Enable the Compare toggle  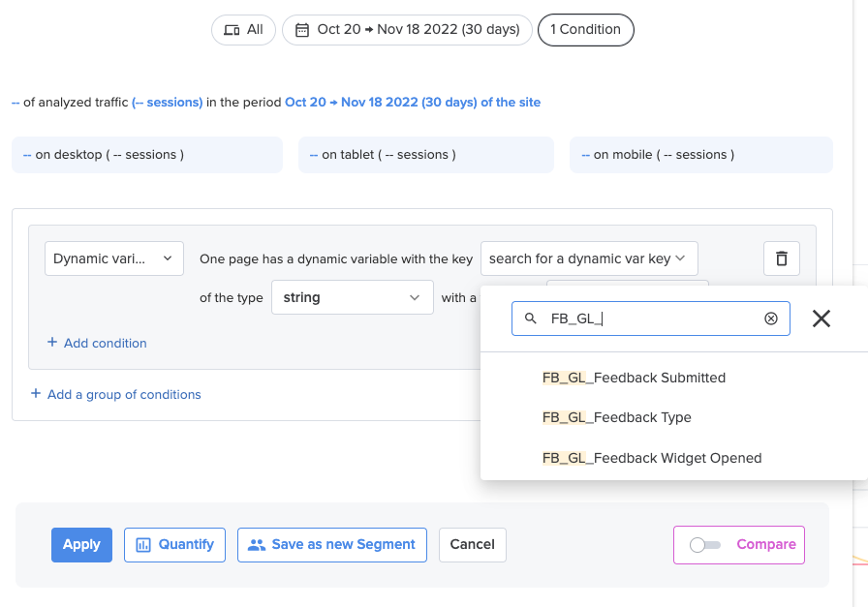(703, 544)
